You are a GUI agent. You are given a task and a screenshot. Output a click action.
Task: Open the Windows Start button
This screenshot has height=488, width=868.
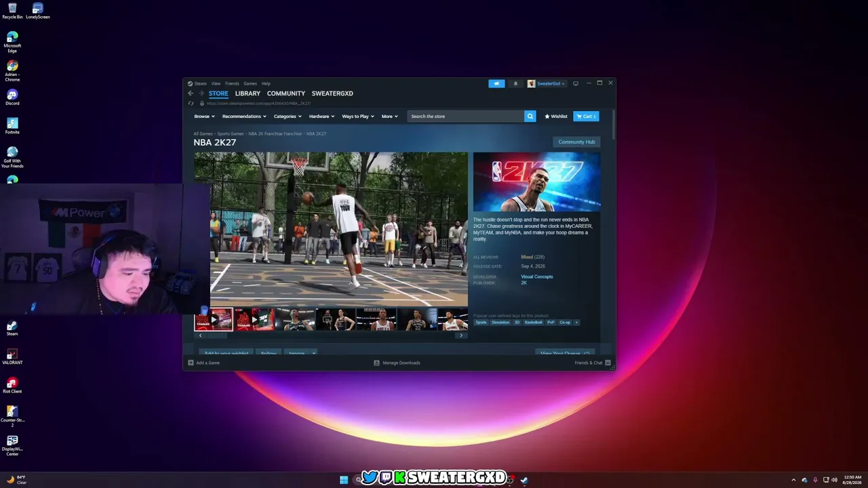click(x=344, y=480)
